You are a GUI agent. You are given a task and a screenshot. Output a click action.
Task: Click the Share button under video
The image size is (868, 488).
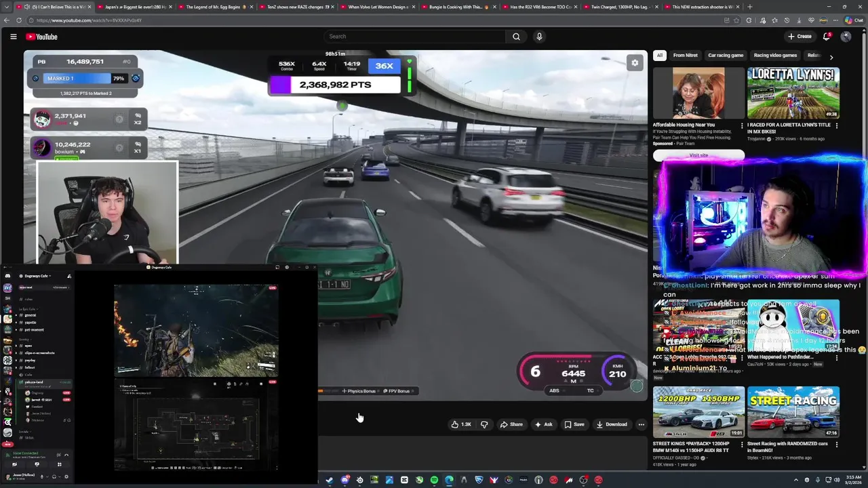click(x=511, y=424)
